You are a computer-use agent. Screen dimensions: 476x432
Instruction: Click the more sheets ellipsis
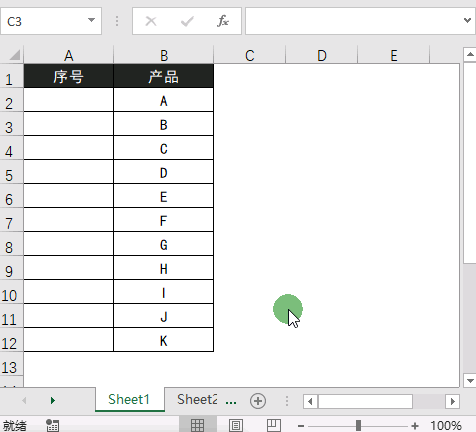[x=231, y=402]
